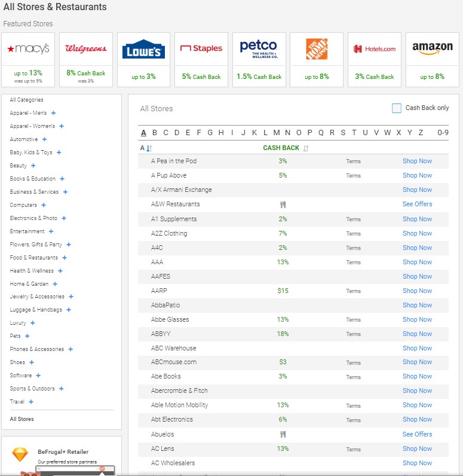Open the Macy's featured store card
Screen dimensions: 463x476
coord(28,60)
